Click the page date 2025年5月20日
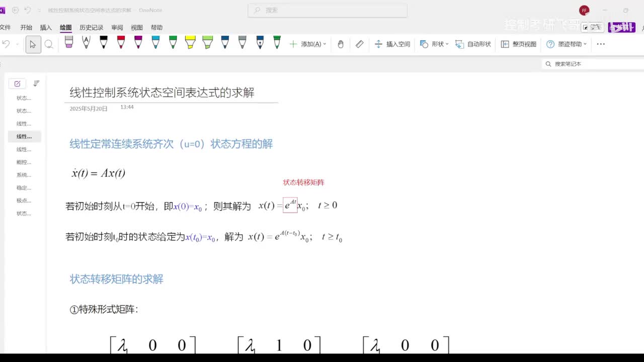Viewport: 644px width, 362px height. (89, 109)
